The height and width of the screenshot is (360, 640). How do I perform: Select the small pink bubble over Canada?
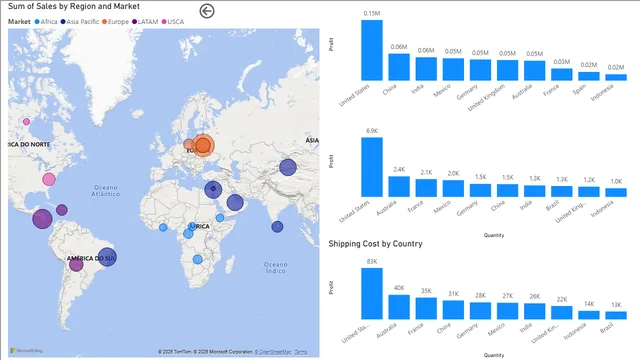(26, 122)
